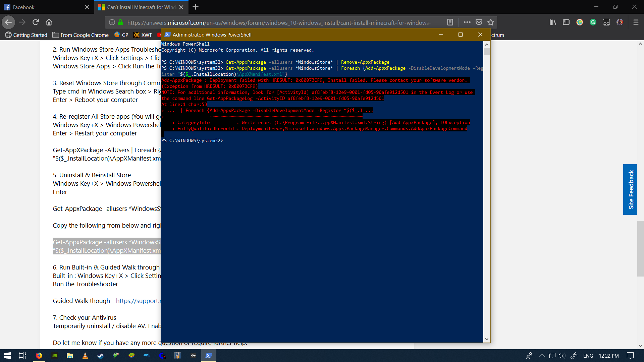Click the highlighted Get-AppxPackage command text
The width and height of the screenshot is (644, 362).
107,246
